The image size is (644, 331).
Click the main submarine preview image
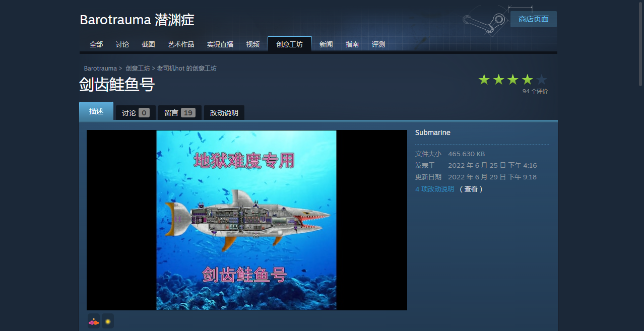pos(246,220)
